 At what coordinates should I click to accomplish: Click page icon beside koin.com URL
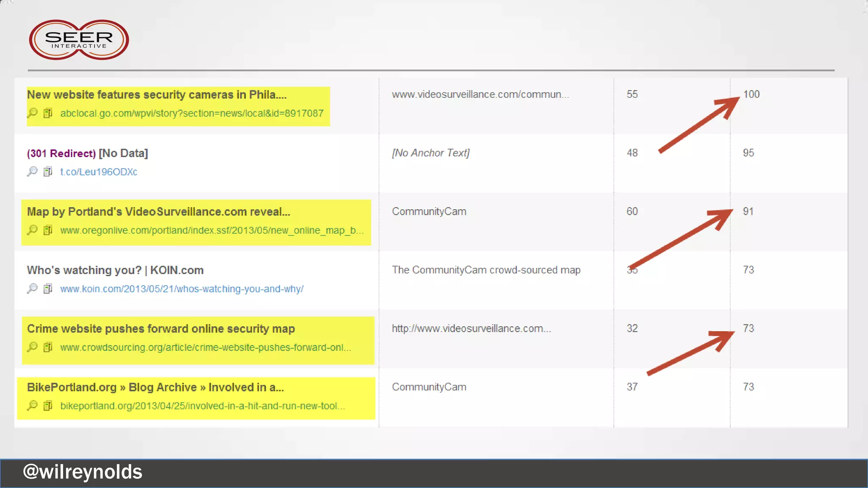[48, 288]
